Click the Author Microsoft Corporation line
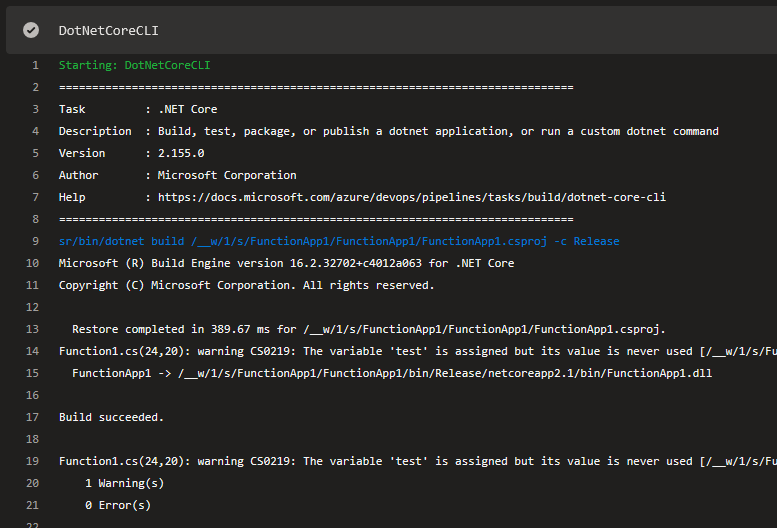Image resolution: width=777 pixels, height=528 pixels. click(x=177, y=175)
